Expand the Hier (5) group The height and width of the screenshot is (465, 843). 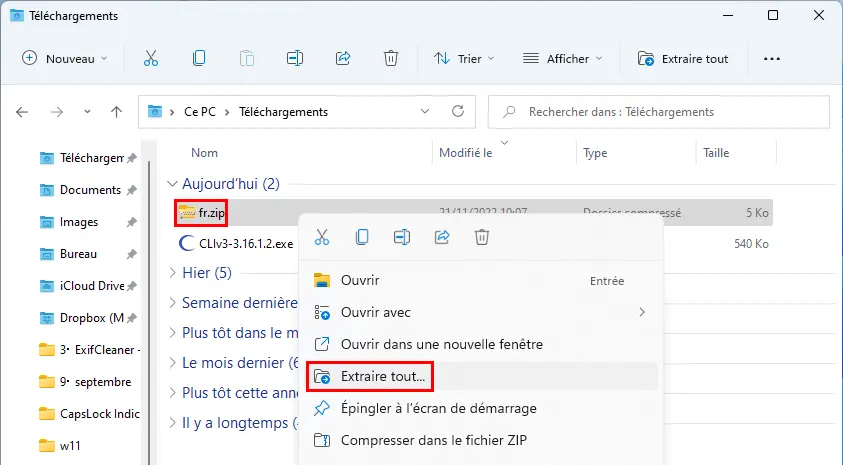point(173,273)
